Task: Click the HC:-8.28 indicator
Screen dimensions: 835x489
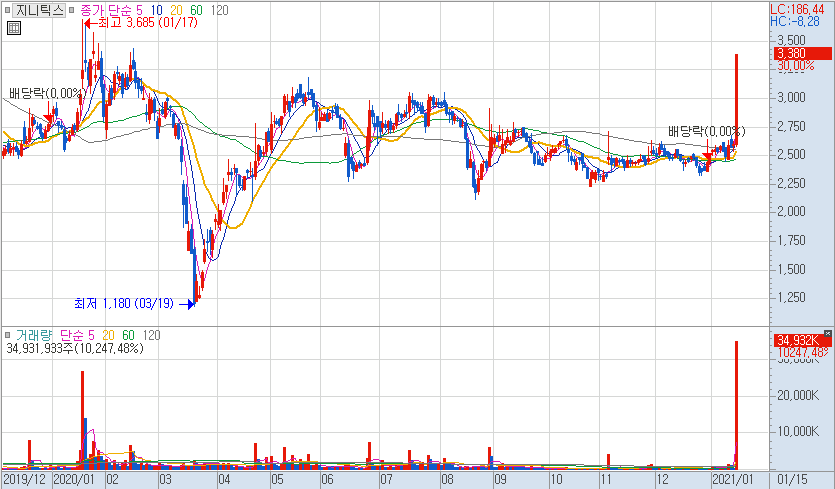Action: click(795, 21)
